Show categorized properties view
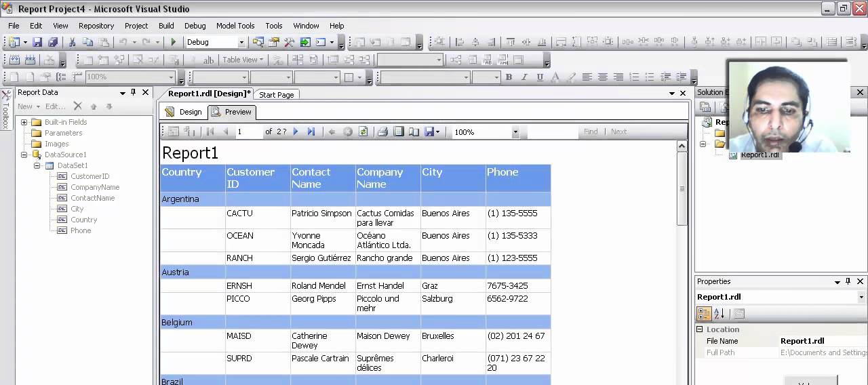This screenshot has width=868, height=385. pos(704,314)
